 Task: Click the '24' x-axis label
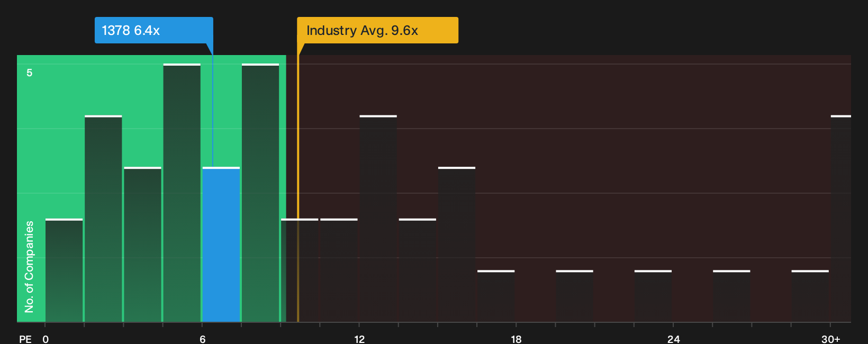pyautogui.click(x=673, y=339)
